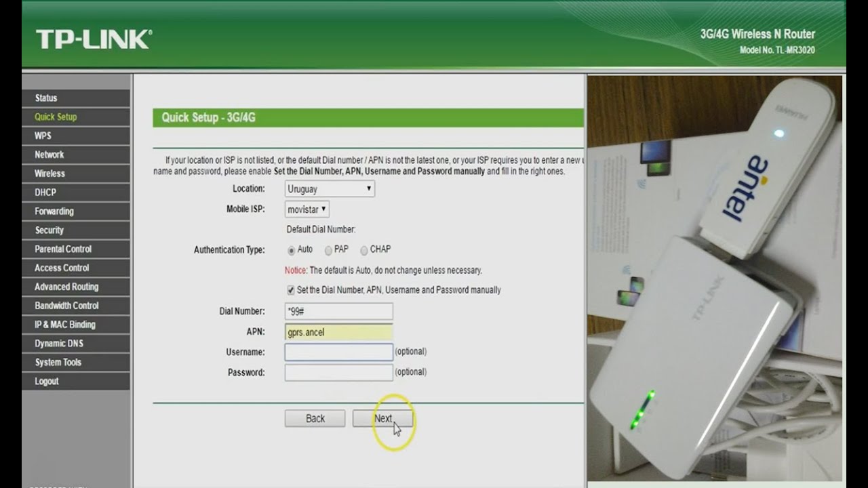Open Quick Setup in the sidebar
This screenshot has width=868, height=488.
(x=75, y=117)
